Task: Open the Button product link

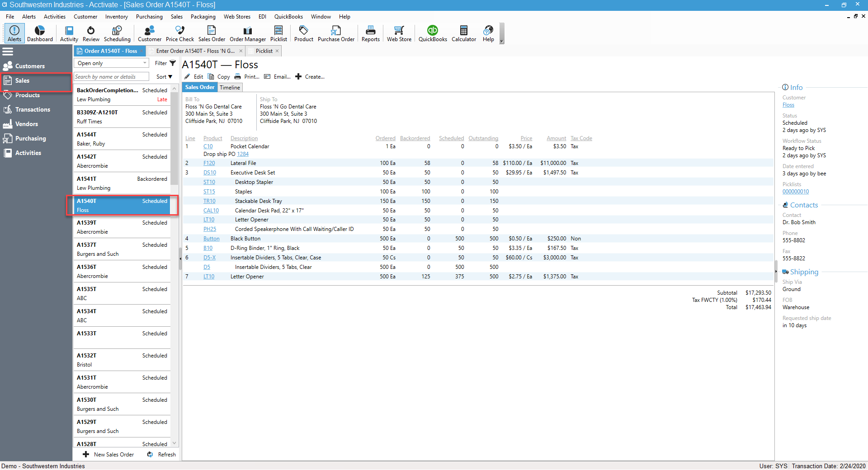Action: pos(211,239)
